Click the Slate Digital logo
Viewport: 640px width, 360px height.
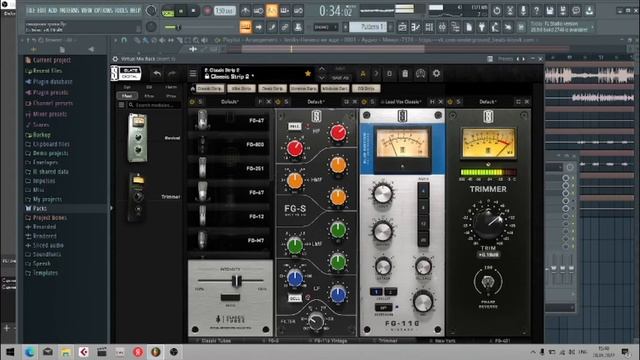pyautogui.click(x=126, y=74)
